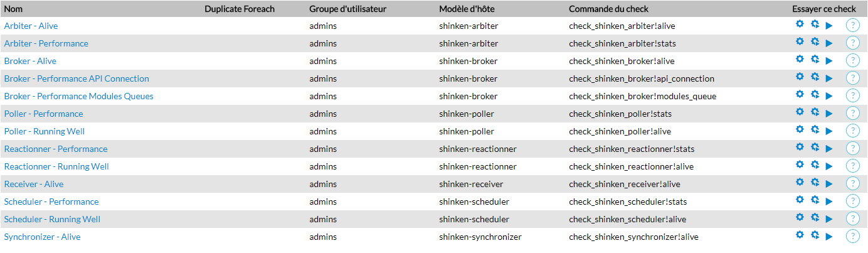Click the Commande du check column header
Image resolution: width=868 pixels, height=253 pixels.
click(608, 9)
